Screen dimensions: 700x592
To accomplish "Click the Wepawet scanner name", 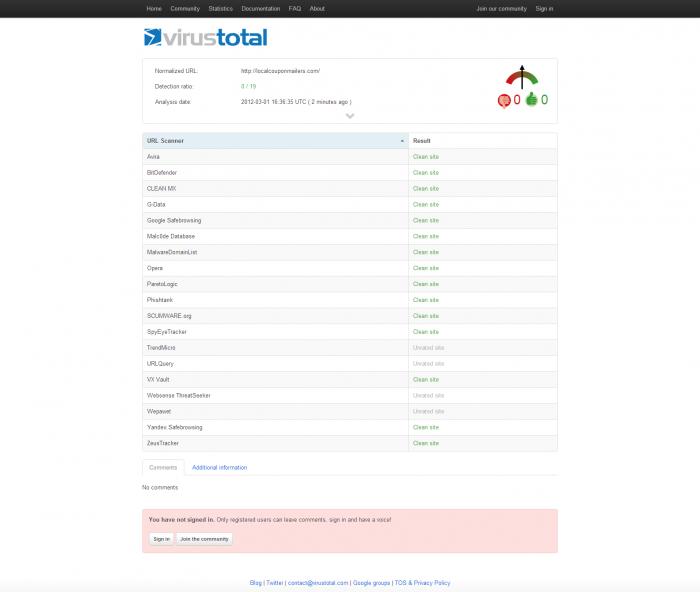I will coord(158,412).
